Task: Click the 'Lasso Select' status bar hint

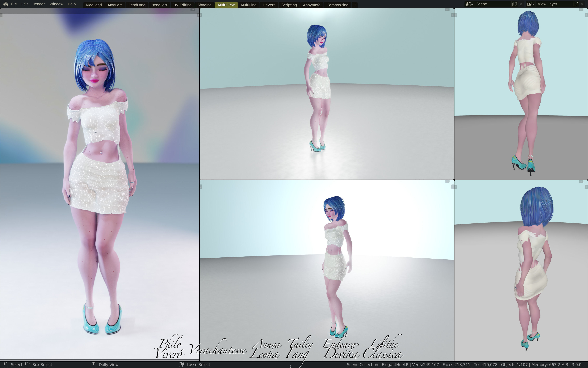Action: click(x=198, y=365)
